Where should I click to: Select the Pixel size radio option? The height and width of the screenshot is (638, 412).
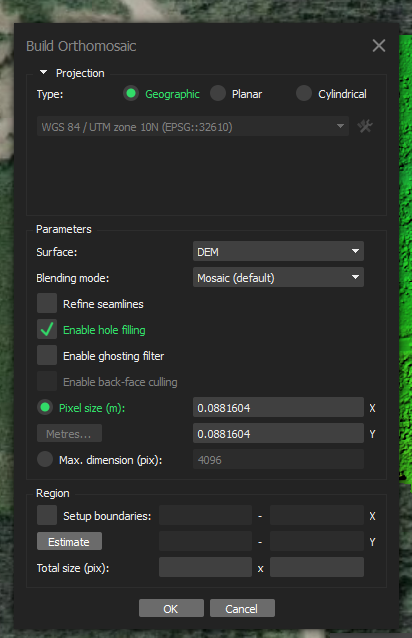point(45,407)
